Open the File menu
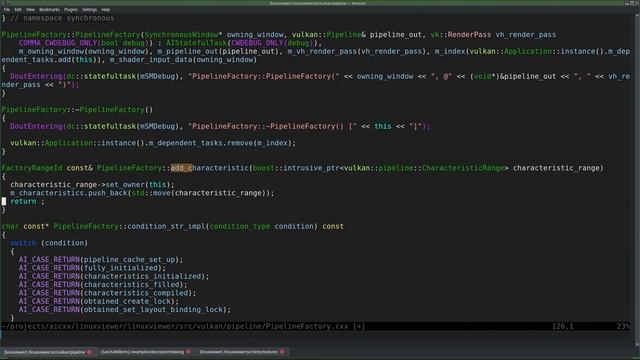The height and width of the screenshot is (360, 640). [x=7, y=9]
